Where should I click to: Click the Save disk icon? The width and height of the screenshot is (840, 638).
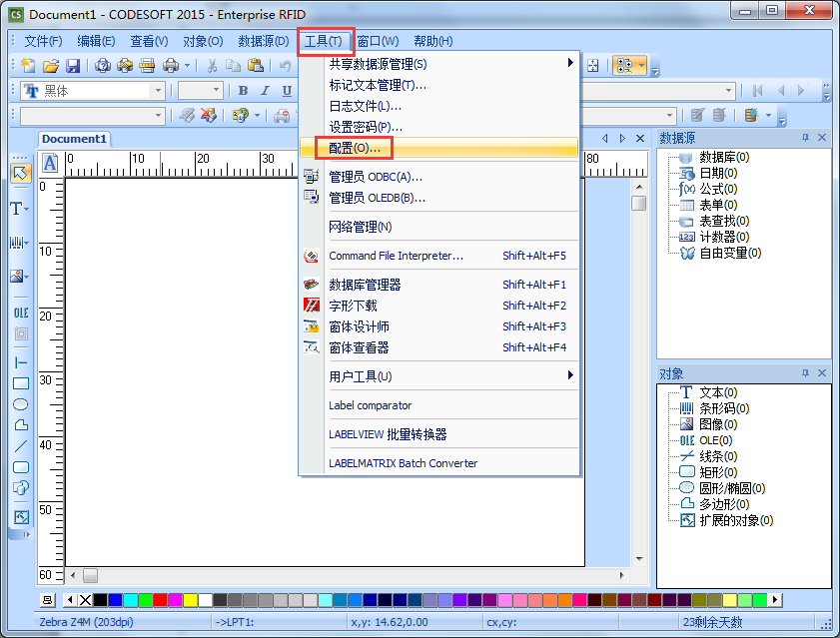coord(73,66)
